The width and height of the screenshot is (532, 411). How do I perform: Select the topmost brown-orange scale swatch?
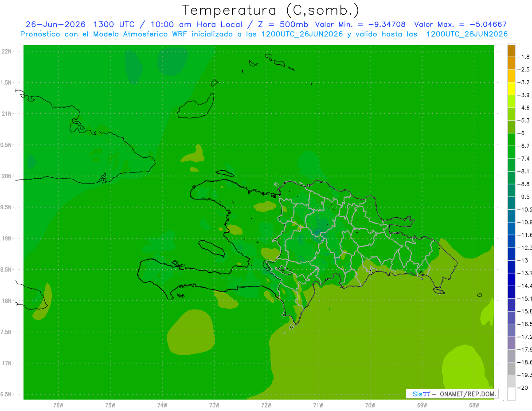511,51
